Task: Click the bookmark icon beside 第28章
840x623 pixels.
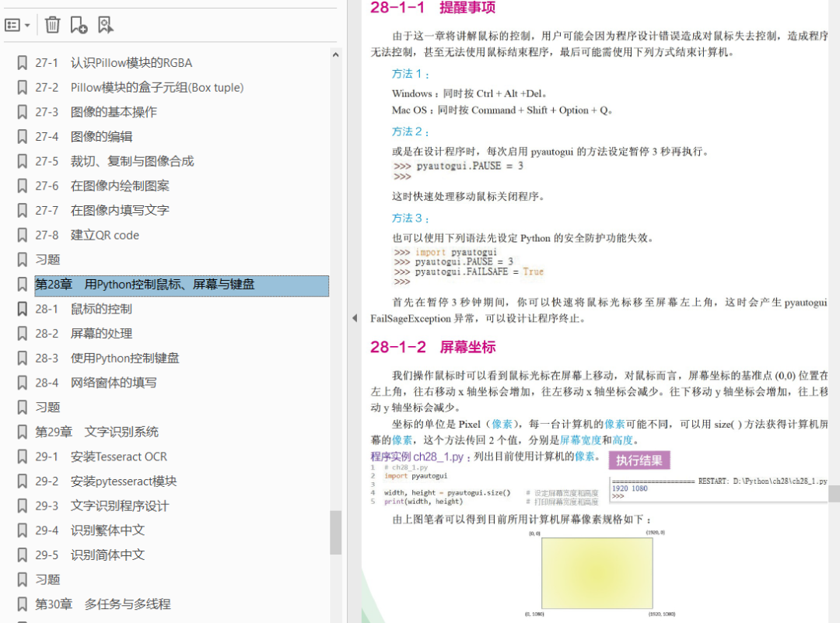Action: tap(22, 285)
